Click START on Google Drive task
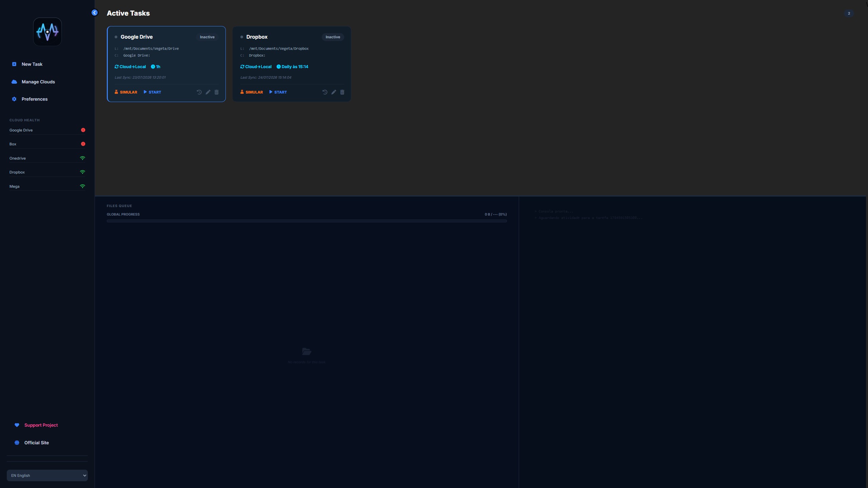The image size is (868, 488). (x=152, y=92)
